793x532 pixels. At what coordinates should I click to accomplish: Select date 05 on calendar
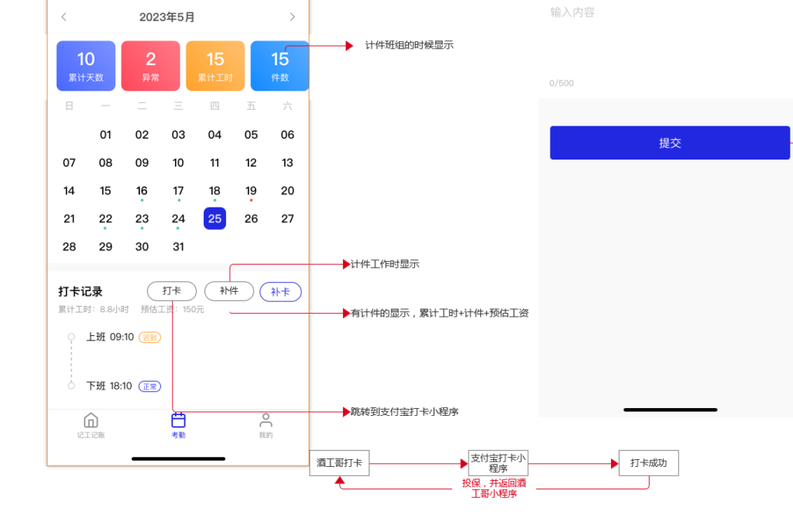(x=252, y=135)
